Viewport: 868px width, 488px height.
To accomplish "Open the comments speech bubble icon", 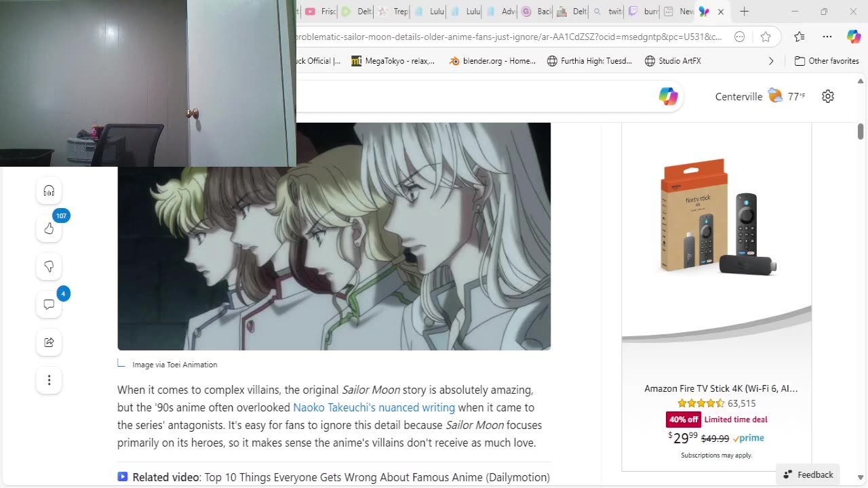I will (49, 304).
